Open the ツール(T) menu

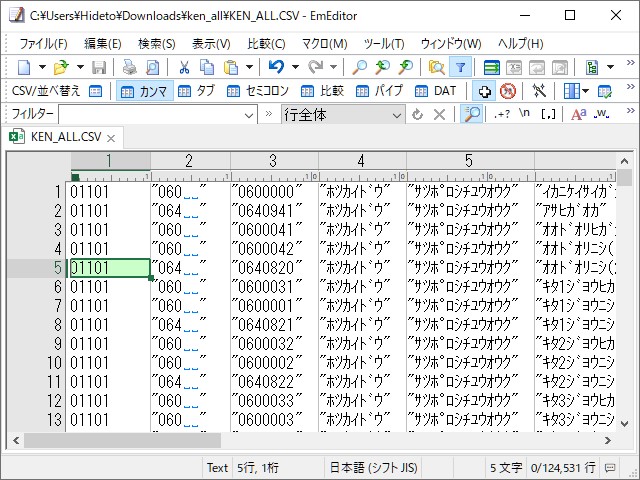pyautogui.click(x=384, y=43)
